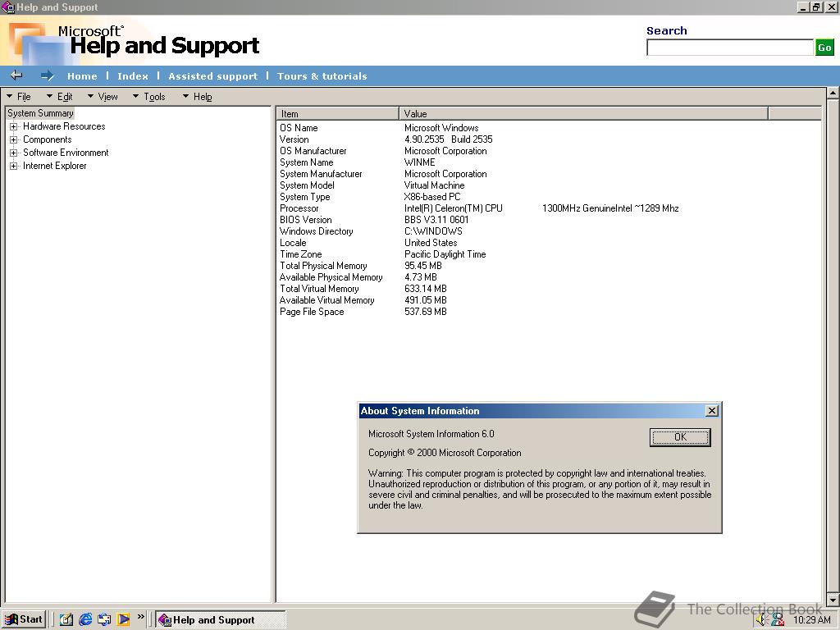Image resolution: width=840 pixels, height=630 pixels.
Task: Open the volume icon in system tray
Action: (760, 619)
